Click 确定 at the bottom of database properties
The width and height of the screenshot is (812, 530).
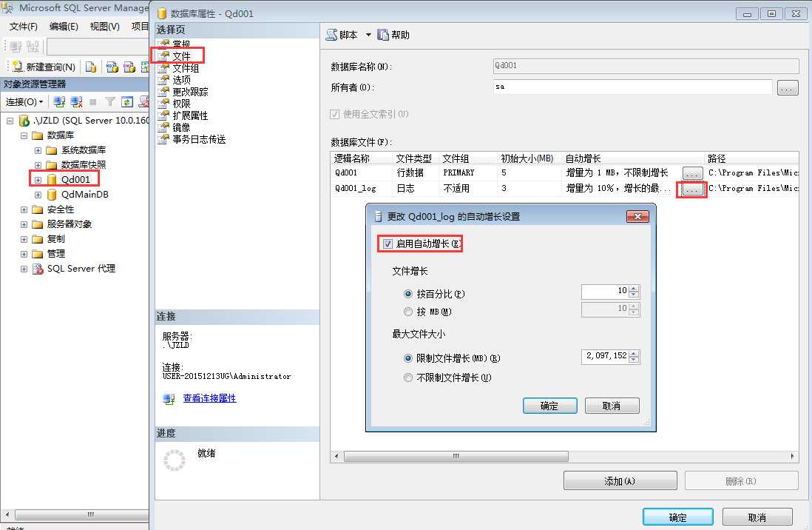(678, 517)
